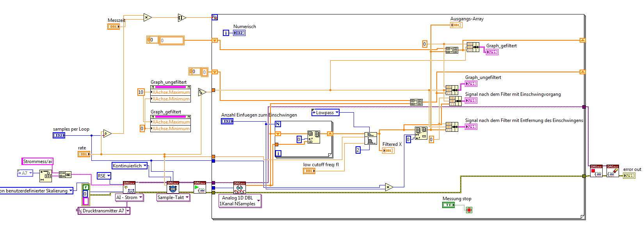Screen dimensions: 644x237
Task: Click the low cutoff freq DBL terminal
Action: [x=309, y=171]
